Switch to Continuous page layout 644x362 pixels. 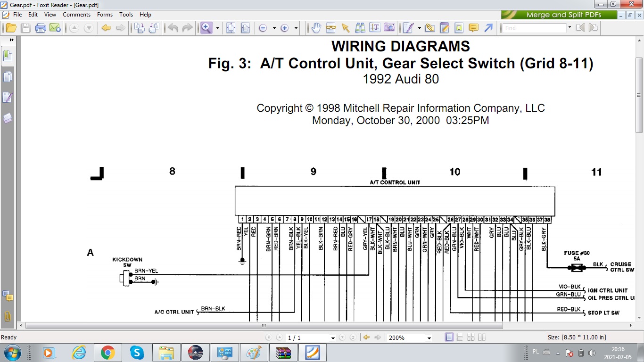[x=460, y=337]
